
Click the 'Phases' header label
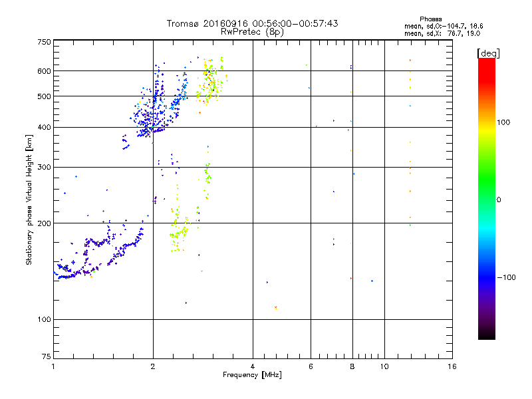(x=430, y=19)
